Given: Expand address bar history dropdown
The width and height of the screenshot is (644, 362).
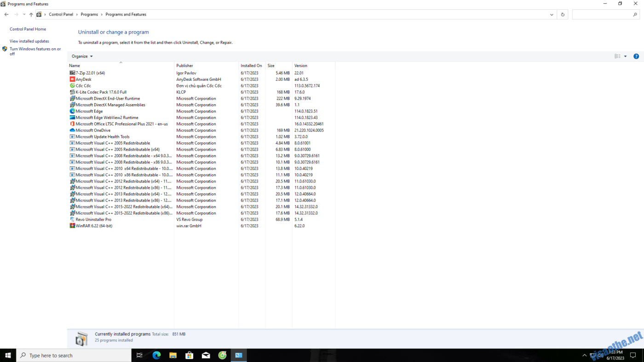Looking at the screenshot, I should point(552,15).
